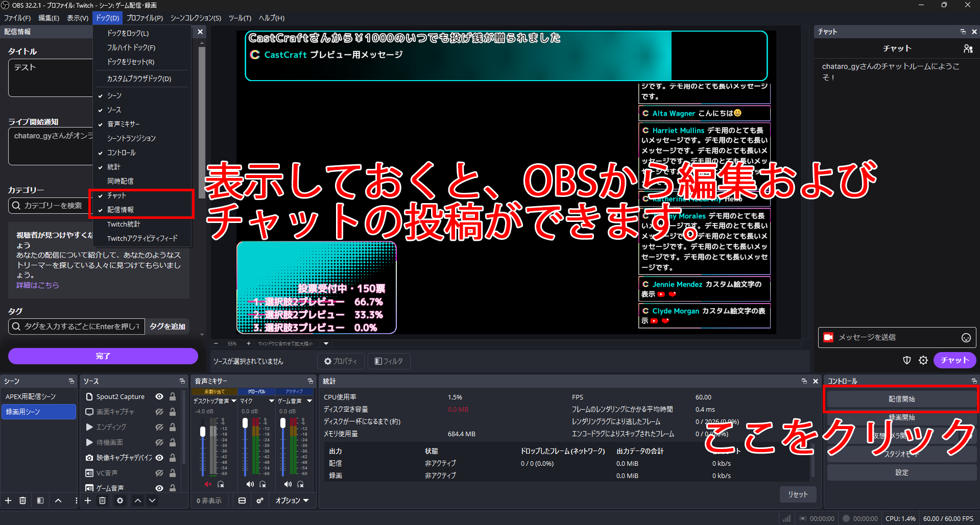This screenshot has width=980, height=525.
Task: Open chat shield moderation icon
Action: pos(907,360)
